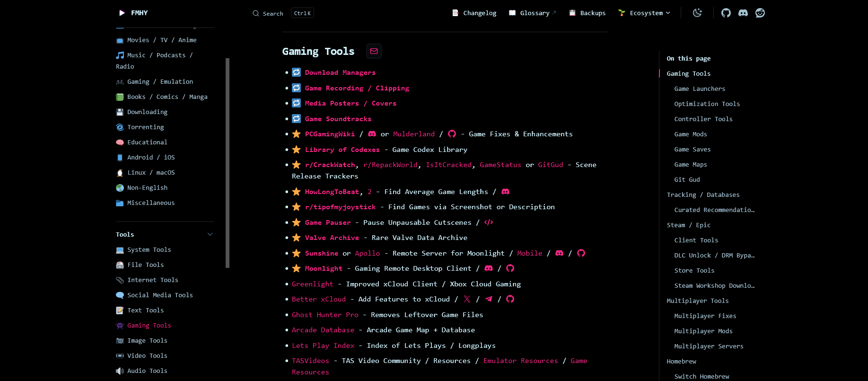Screen dimensions: 868x381
Task: Click Discord icon after HowLongToBeat line
Action: pyautogui.click(x=505, y=192)
